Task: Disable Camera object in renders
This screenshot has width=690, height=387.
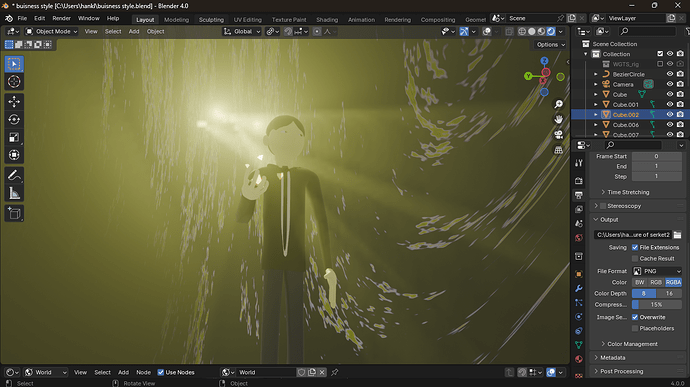Action: pos(680,84)
